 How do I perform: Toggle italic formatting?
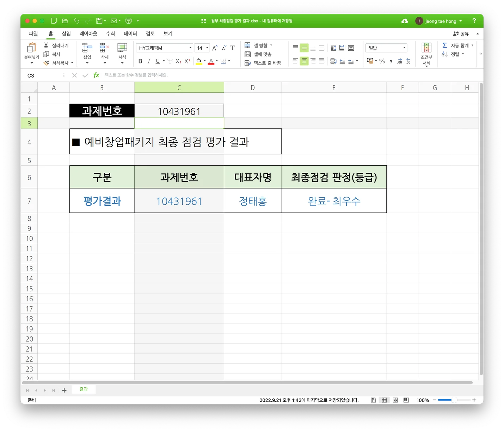click(x=149, y=61)
